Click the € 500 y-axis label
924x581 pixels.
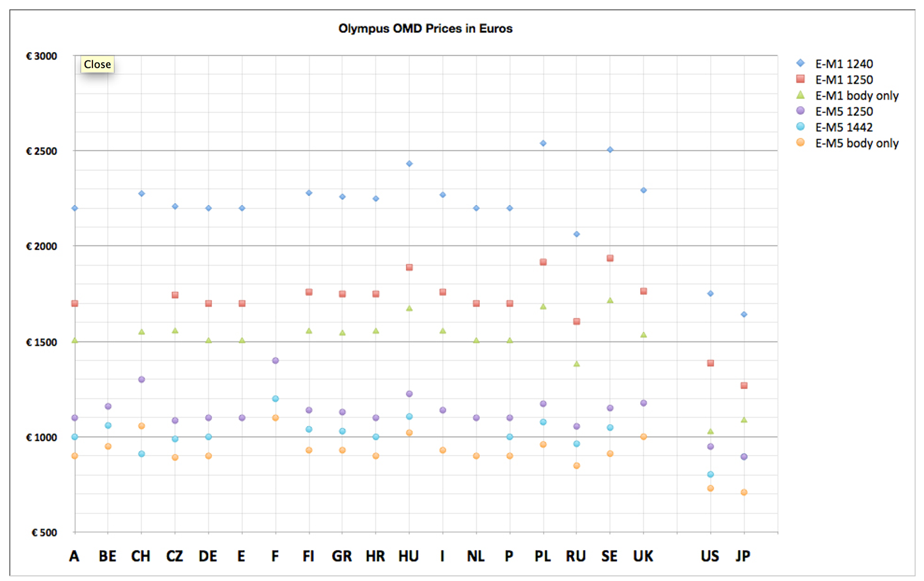tap(44, 532)
